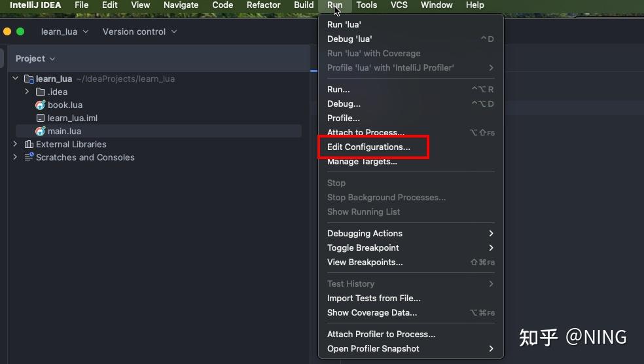Open the Debugging Actions submenu
This screenshot has height=364, width=644.
point(411,233)
